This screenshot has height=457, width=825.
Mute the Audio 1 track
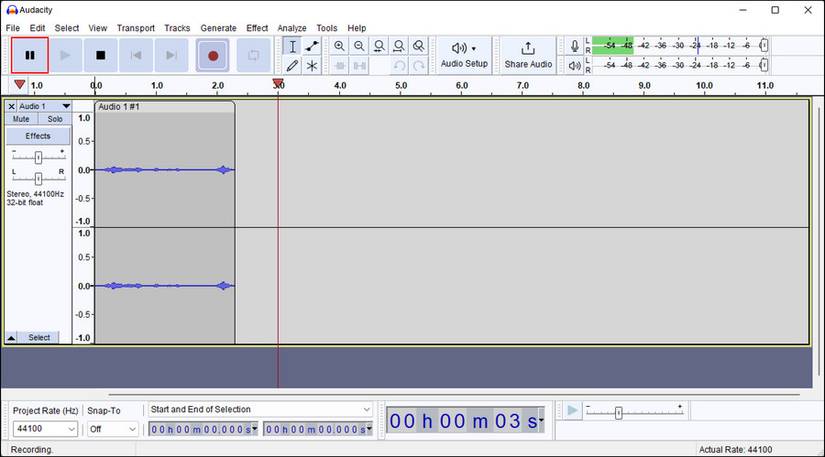(x=21, y=119)
